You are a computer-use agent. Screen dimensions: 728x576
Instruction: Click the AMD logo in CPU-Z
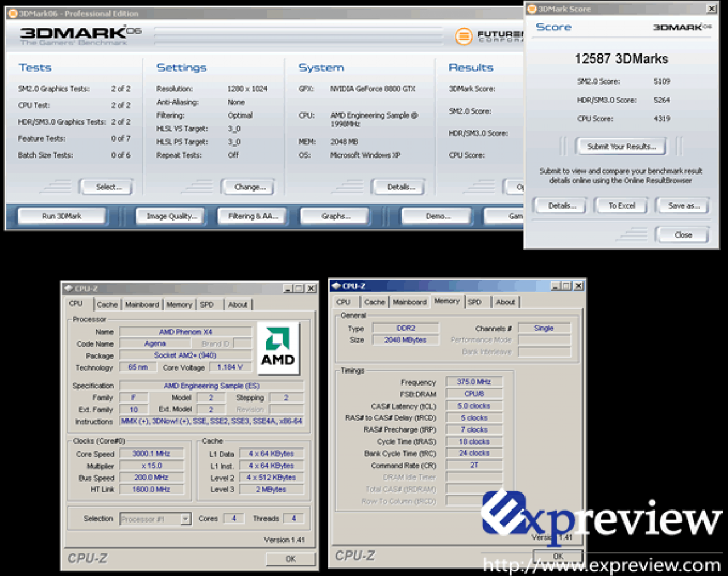[278, 349]
